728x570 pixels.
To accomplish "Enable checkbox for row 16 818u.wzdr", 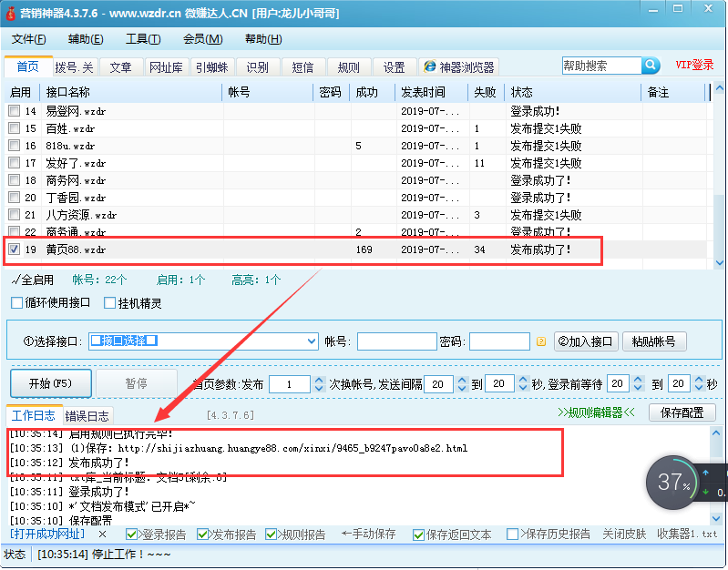I will pyautogui.click(x=15, y=146).
